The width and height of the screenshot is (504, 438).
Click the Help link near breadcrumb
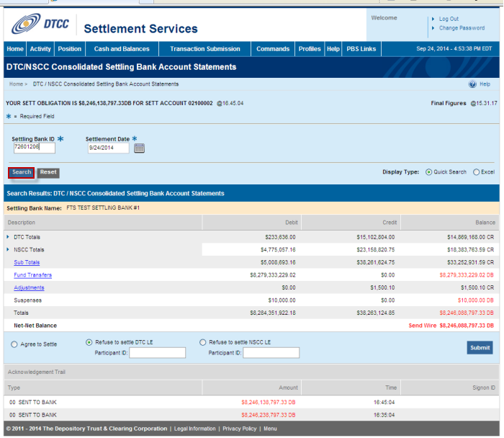click(485, 84)
